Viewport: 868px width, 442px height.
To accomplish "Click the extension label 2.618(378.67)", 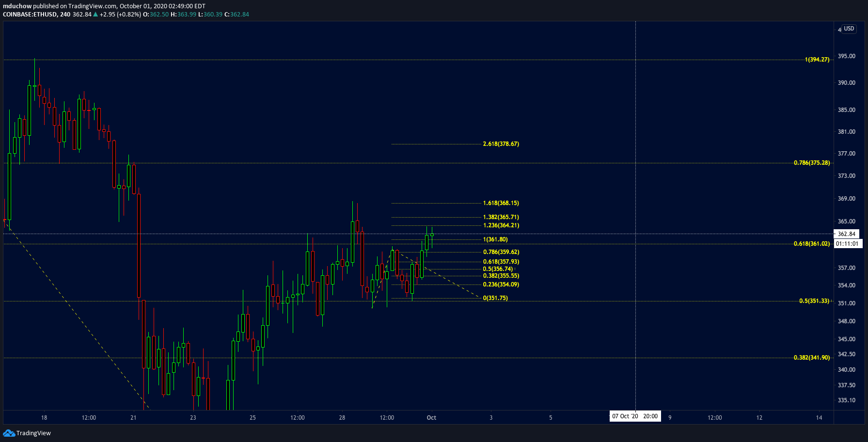I will tap(501, 144).
